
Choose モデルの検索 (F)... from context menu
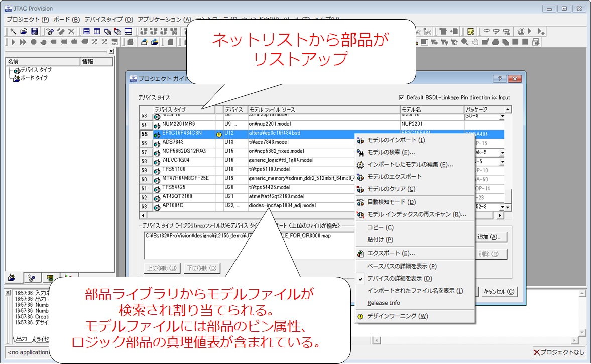coord(415,152)
